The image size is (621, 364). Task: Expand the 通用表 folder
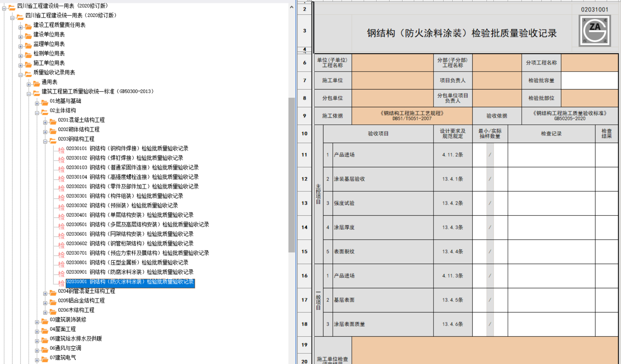tap(29, 84)
